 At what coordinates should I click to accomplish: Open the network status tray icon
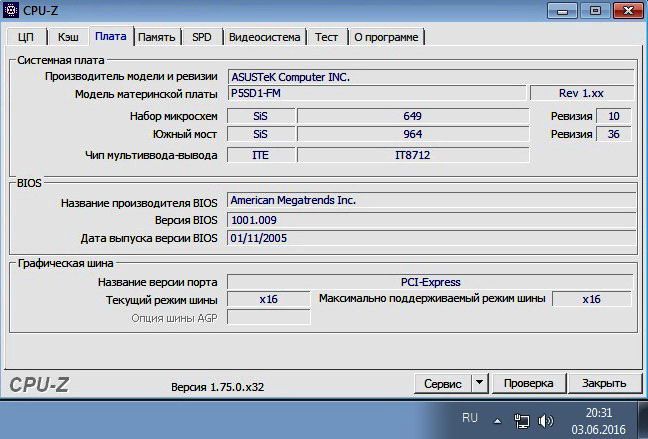click(x=522, y=421)
